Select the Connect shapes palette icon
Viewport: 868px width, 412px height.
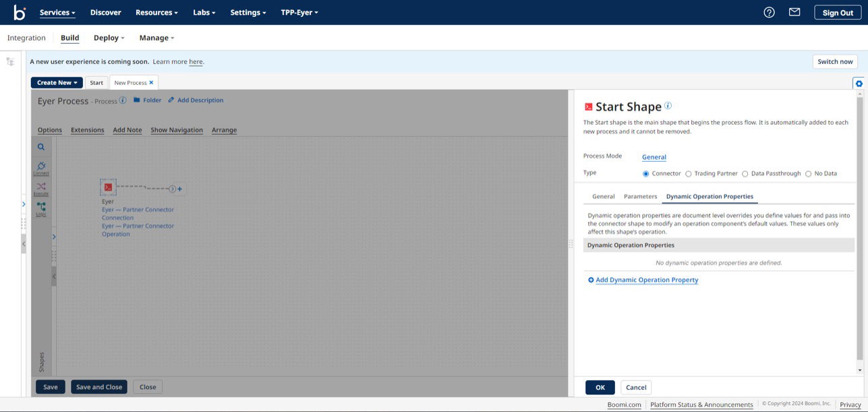(x=41, y=168)
